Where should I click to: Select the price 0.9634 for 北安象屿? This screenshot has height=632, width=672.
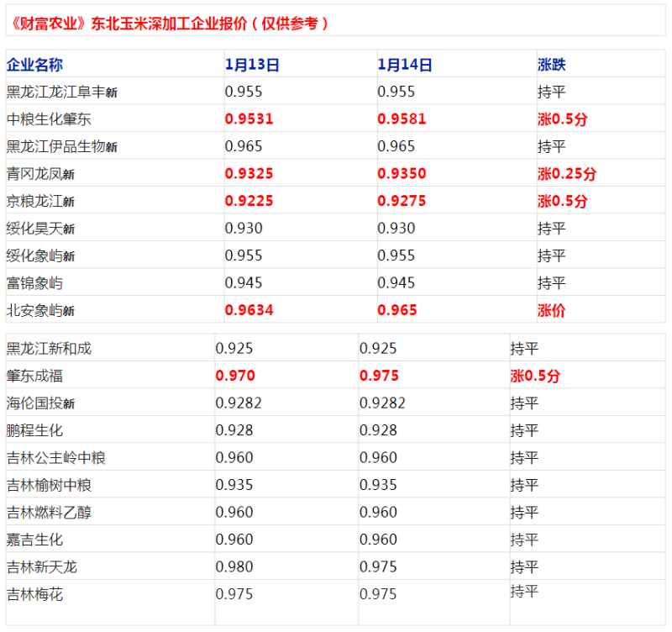pyautogui.click(x=249, y=310)
